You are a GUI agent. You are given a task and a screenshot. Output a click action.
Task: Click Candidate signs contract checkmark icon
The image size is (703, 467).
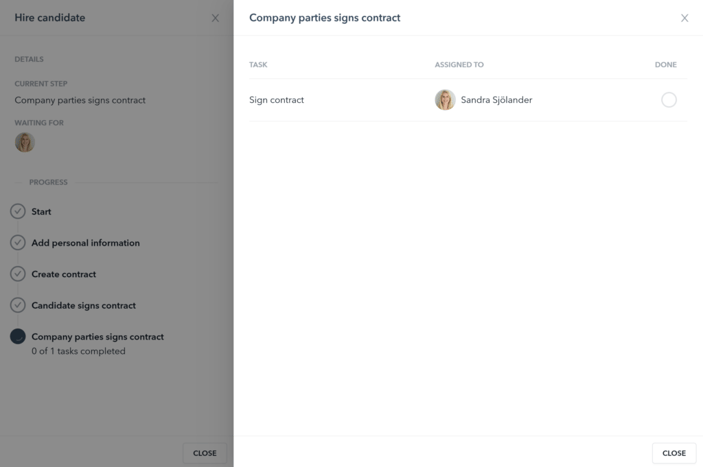[x=18, y=305]
